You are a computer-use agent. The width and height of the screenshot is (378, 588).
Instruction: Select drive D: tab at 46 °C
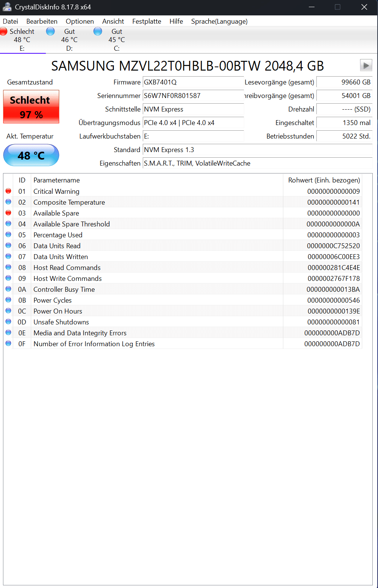(69, 40)
